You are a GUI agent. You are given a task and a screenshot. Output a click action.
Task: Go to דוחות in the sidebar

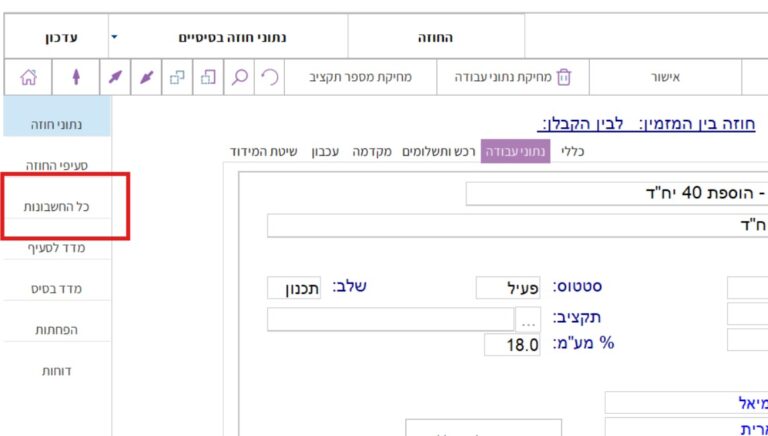point(56,370)
